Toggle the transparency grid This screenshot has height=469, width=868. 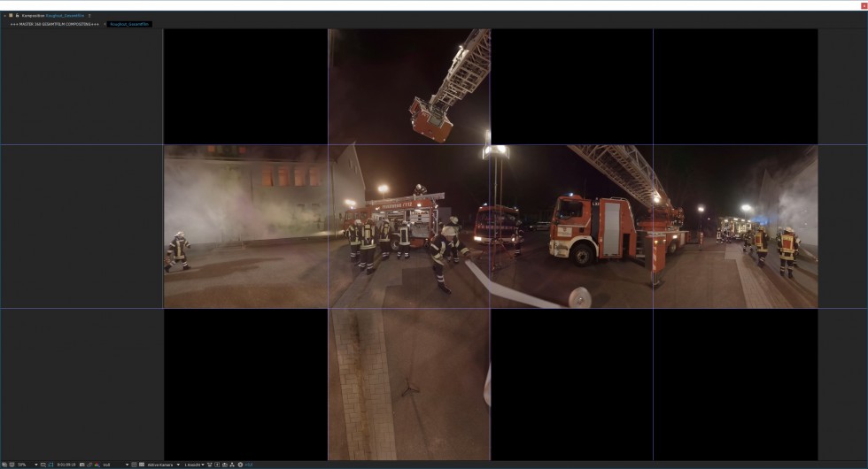140,465
